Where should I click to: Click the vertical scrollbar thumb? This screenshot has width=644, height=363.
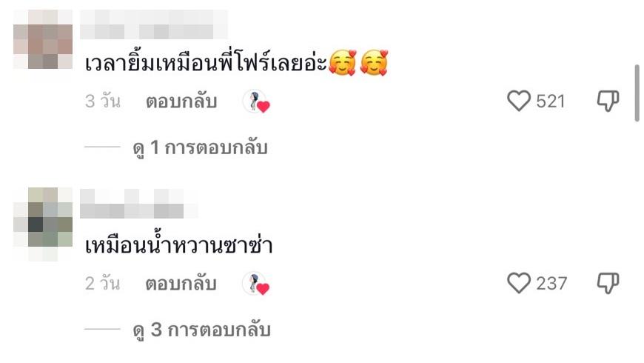point(637,93)
